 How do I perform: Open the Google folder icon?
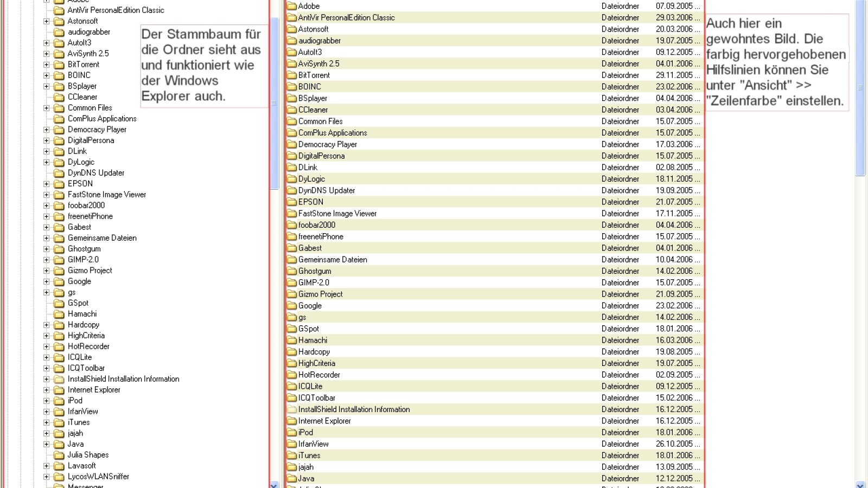(x=292, y=305)
